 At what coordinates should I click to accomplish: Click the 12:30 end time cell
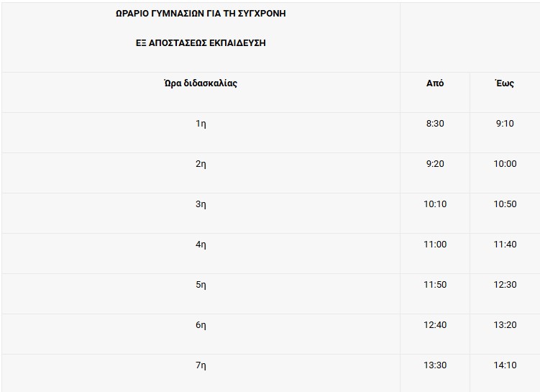coord(505,285)
